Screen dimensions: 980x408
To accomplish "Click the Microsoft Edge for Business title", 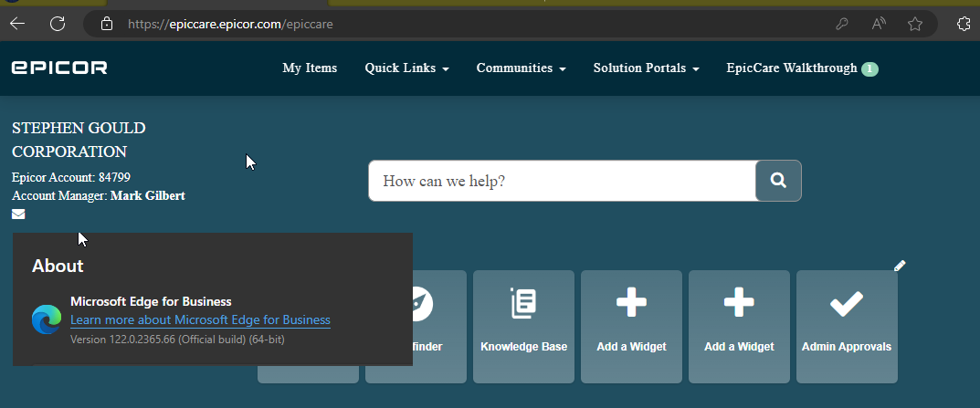I will (x=151, y=301).
